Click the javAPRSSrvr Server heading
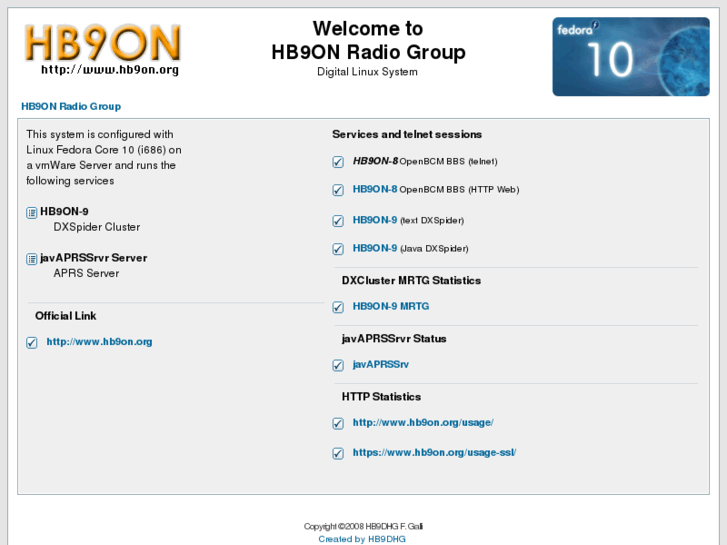Image resolution: width=727 pixels, height=545 pixels. (x=93, y=258)
